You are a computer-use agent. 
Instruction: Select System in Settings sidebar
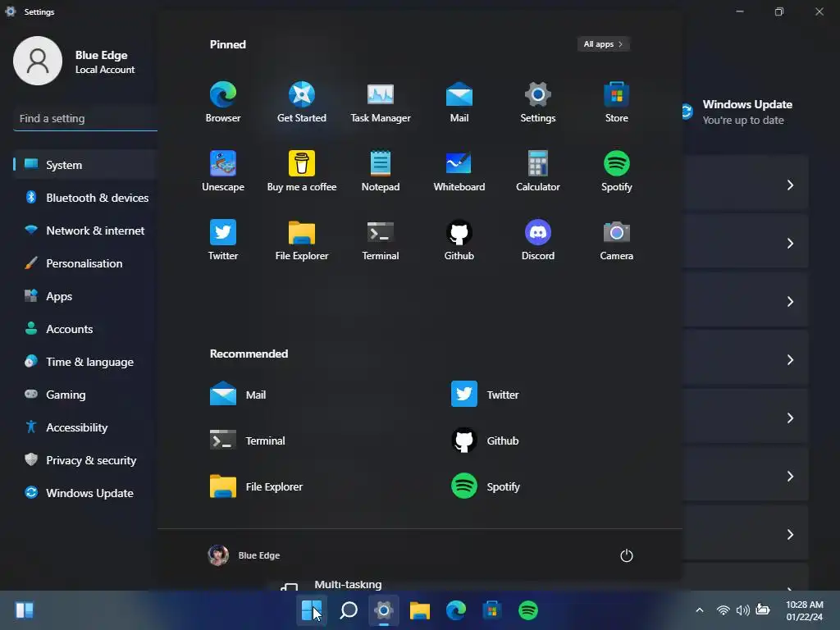point(85,164)
